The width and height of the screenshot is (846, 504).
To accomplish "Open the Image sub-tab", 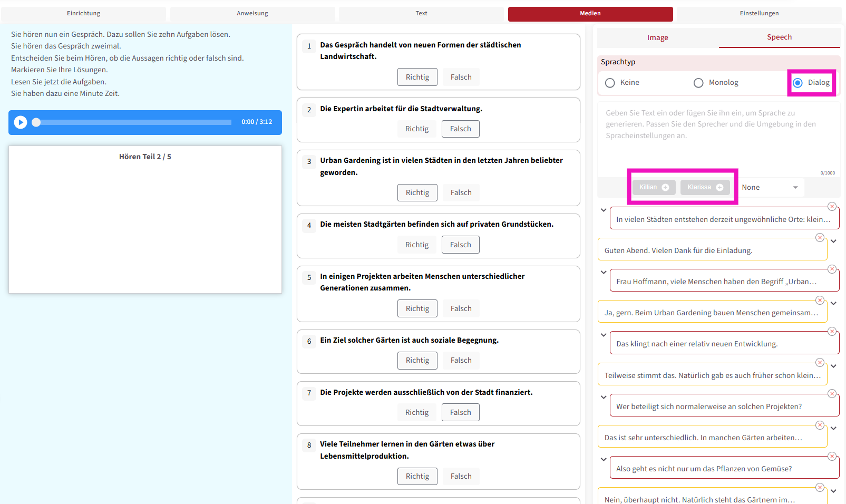I will pos(657,37).
